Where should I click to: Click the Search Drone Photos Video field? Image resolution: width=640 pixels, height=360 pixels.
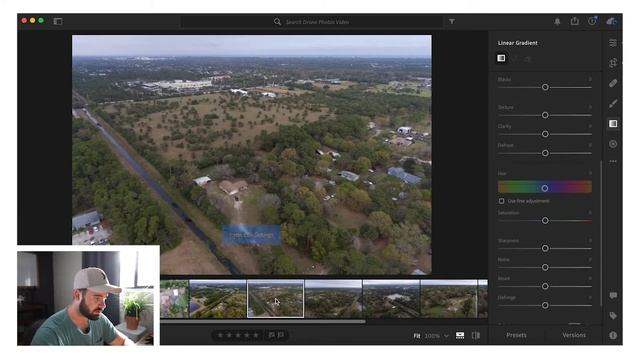click(312, 22)
